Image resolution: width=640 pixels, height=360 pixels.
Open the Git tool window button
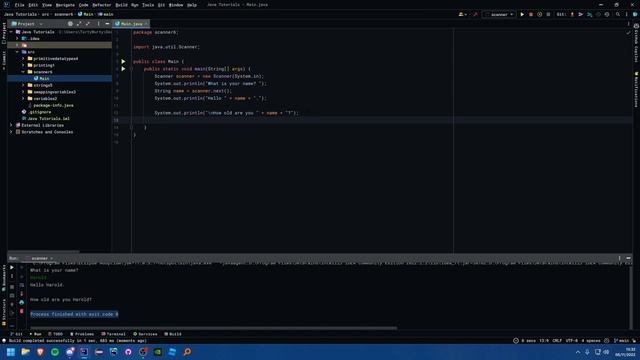[17, 334]
